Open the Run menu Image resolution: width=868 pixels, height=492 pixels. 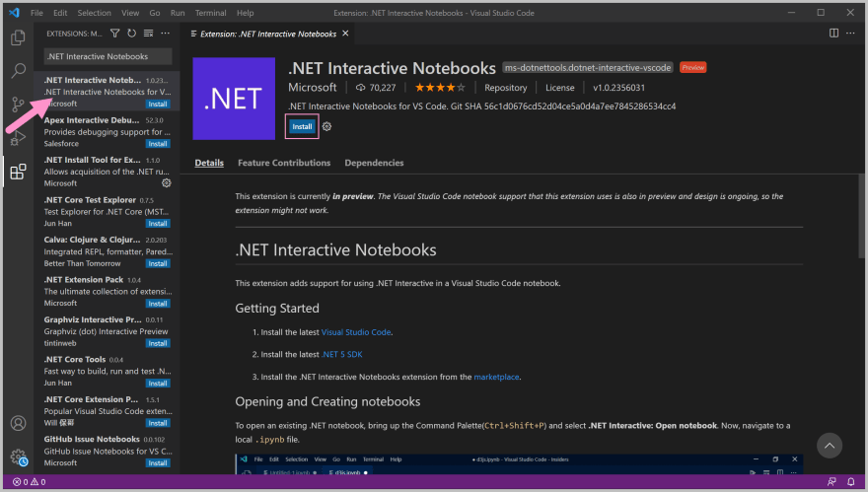pos(178,13)
